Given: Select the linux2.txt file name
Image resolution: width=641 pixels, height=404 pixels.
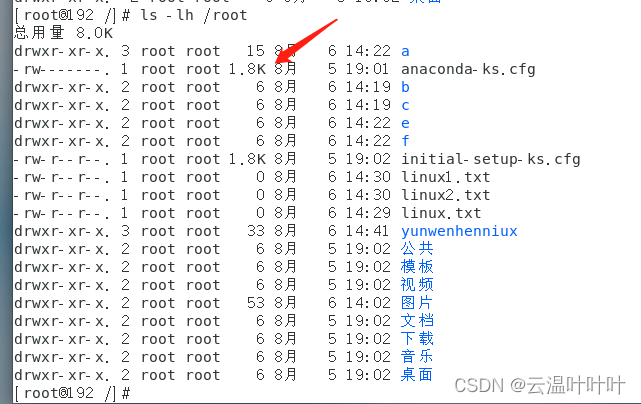Looking at the screenshot, I should (446, 195).
